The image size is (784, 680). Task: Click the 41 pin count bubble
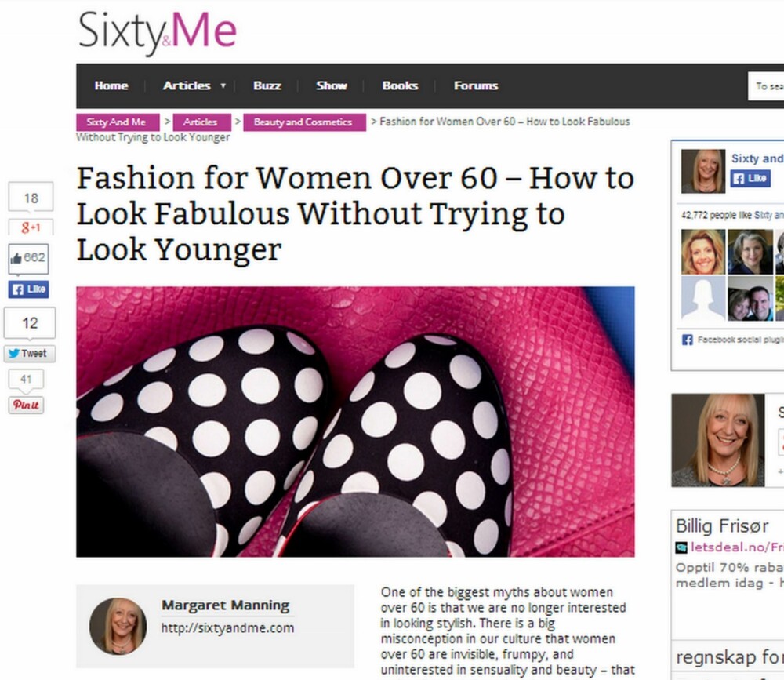(x=26, y=380)
